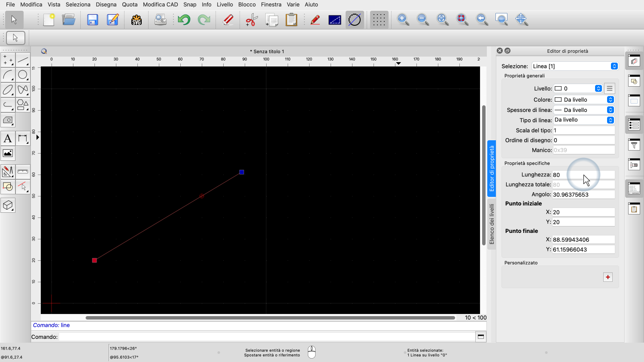Open the Hatch tool
This screenshot has width=644, height=362.
[x=8, y=120]
